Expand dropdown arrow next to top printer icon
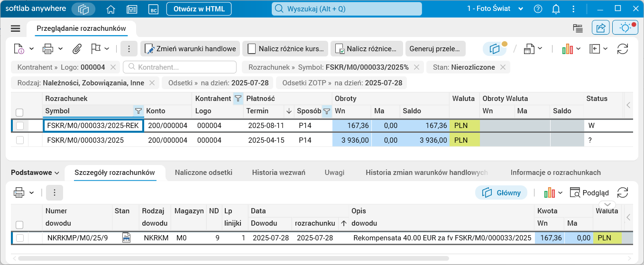644x265 pixels. (61, 48)
